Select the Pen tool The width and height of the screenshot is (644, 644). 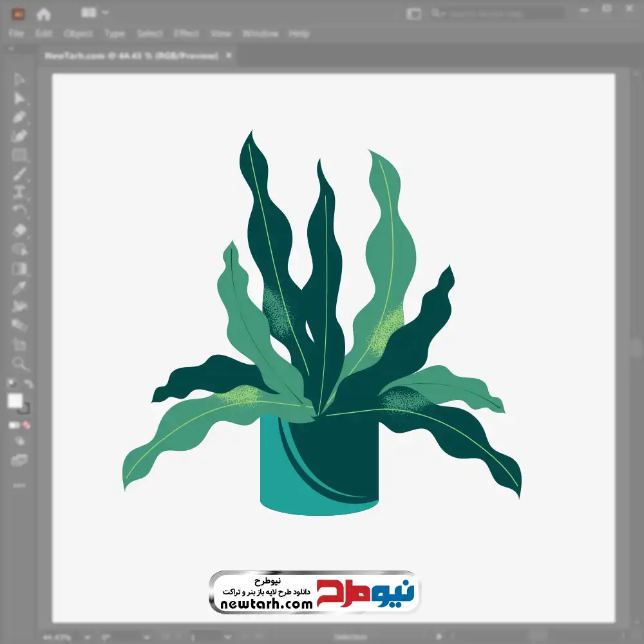(x=19, y=117)
